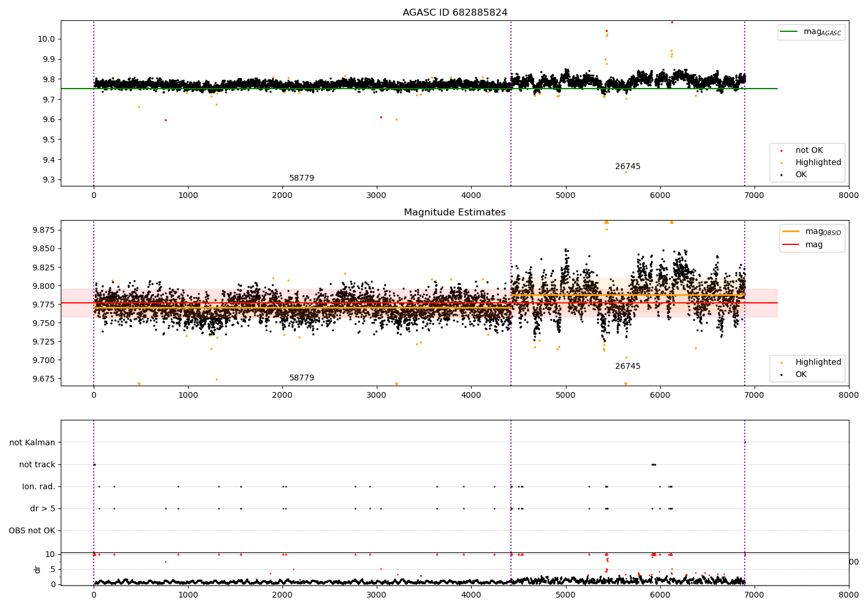Image resolution: width=868 pixels, height=608 pixels.
Task: Click obsid label 26745 in top plot
Action: tap(628, 167)
